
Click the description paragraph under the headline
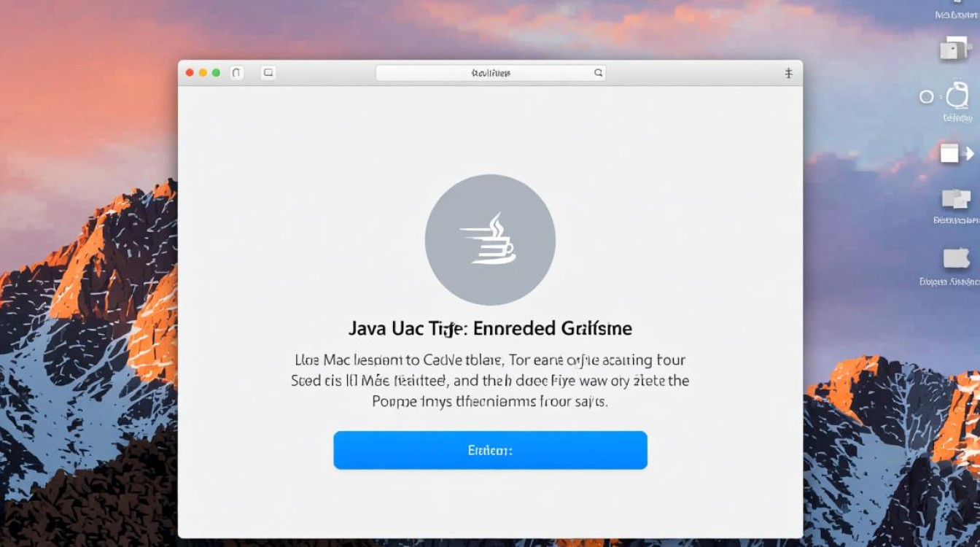[x=490, y=380]
